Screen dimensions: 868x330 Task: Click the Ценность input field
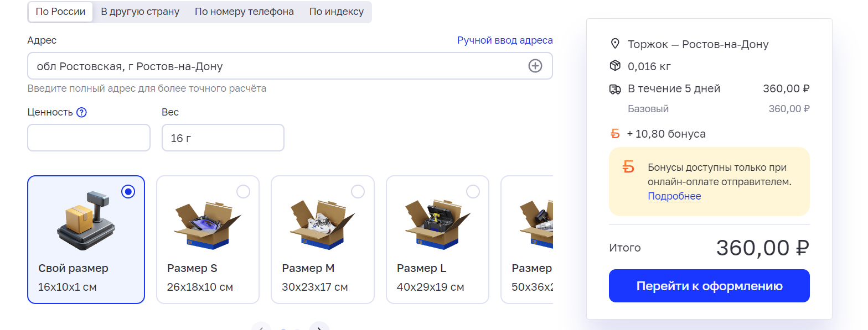(x=89, y=138)
